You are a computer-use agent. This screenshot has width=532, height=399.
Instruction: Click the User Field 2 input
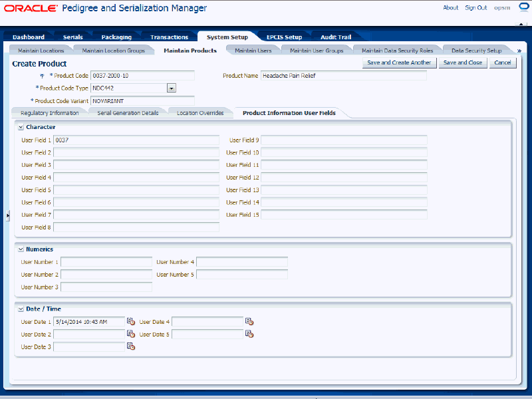tap(136, 153)
